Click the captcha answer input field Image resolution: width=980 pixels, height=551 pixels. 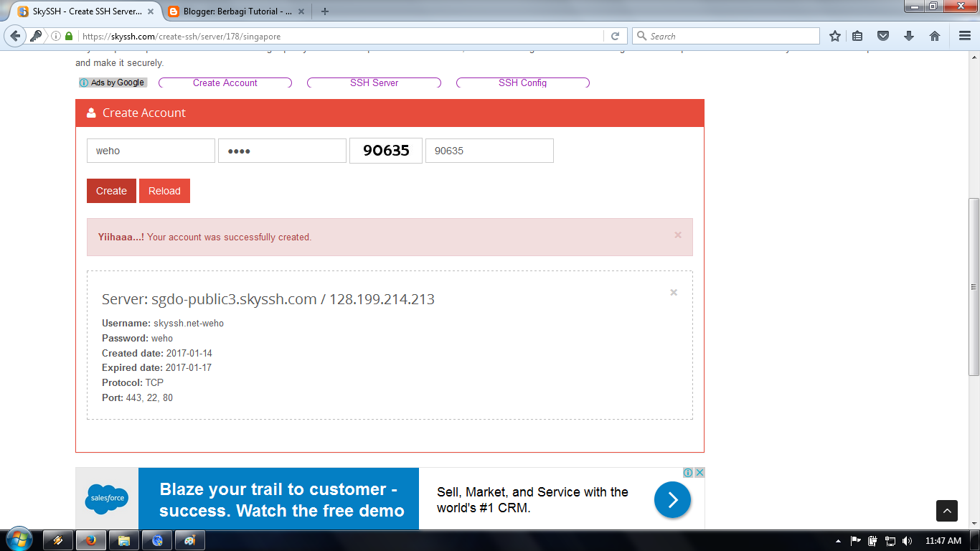pos(489,151)
